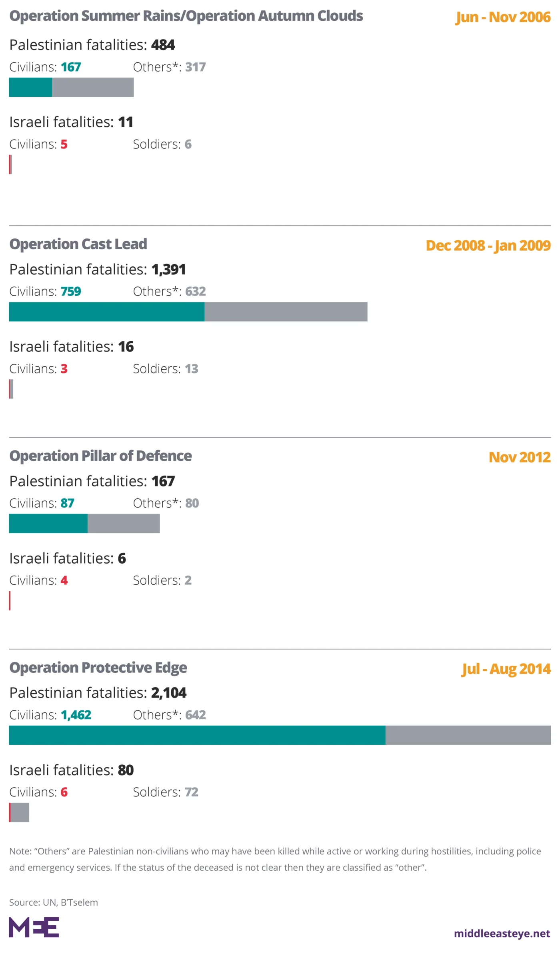This screenshot has width=560, height=954.
Task: Click the Operation Summer Rains heading
Action: [186, 16]
